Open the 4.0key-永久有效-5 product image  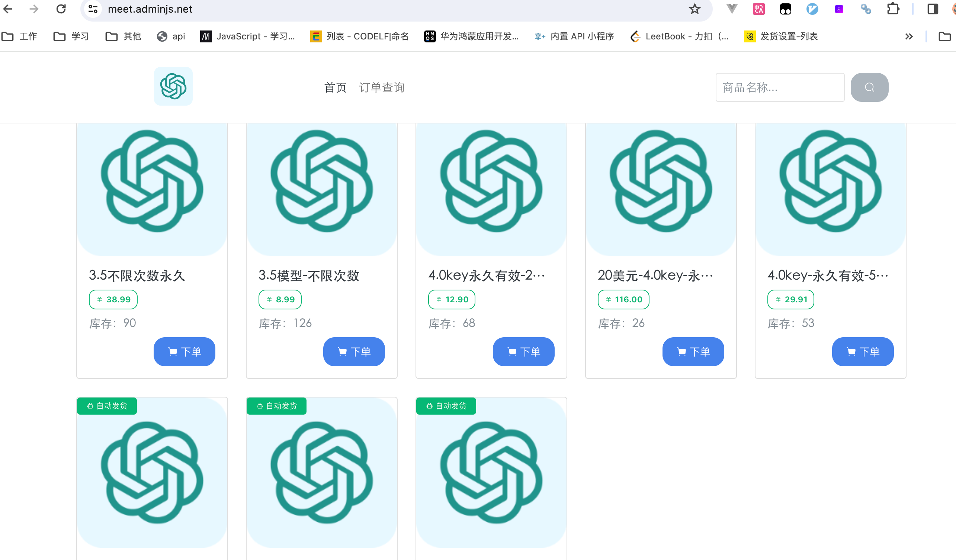pyautogui.click(x=830, y=190)
